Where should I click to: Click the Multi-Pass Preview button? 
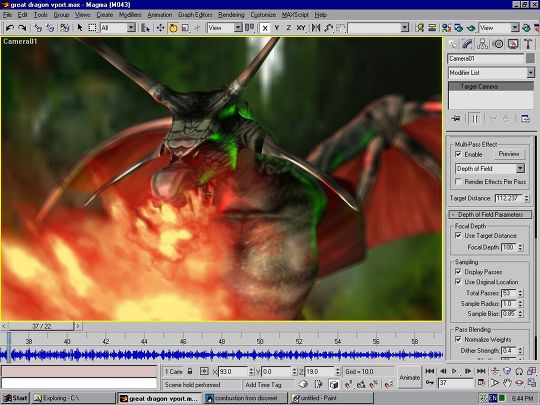point(509,154)
